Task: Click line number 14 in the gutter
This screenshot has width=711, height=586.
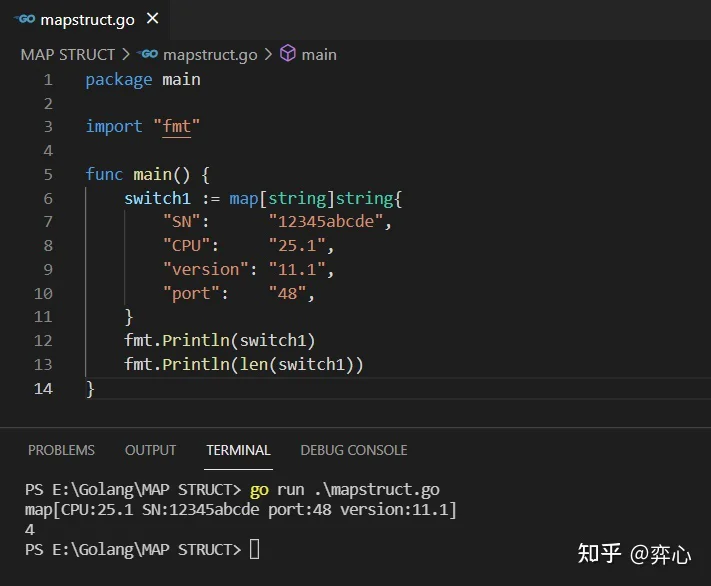Action: click(x=43, y=389)
